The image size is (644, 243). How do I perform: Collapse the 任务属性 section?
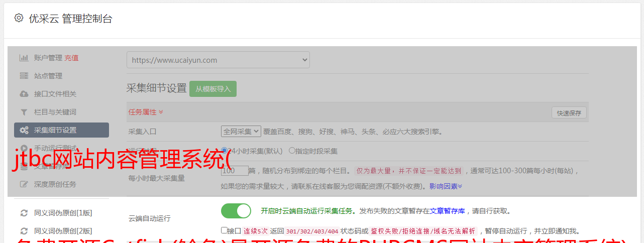tap(146, 112)
